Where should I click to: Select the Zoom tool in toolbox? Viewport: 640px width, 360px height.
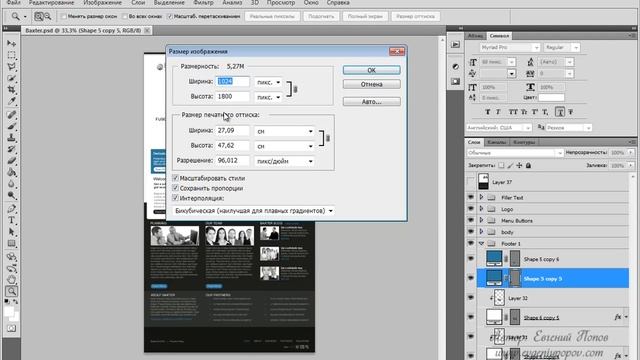click(11, 291)
